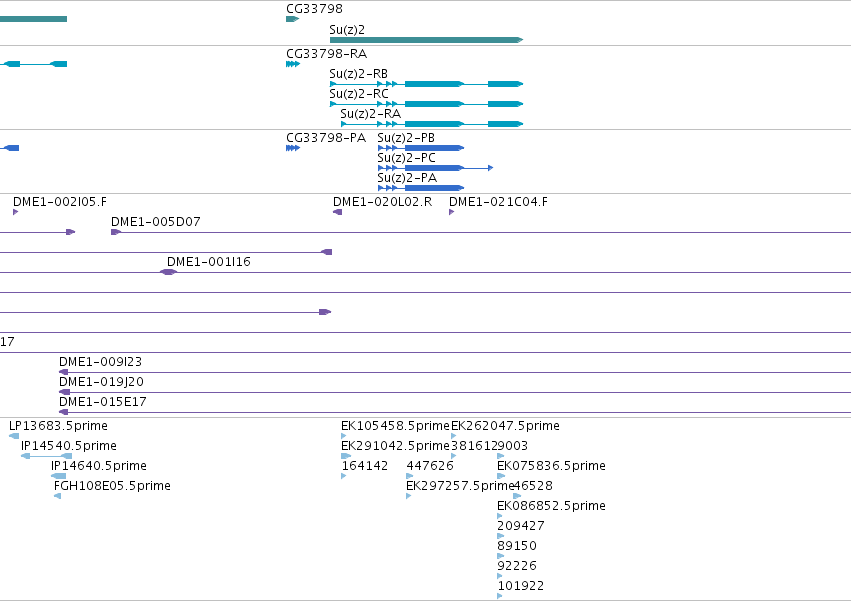Select the EK086852.5prime EST label

click(x=551, y=506)
